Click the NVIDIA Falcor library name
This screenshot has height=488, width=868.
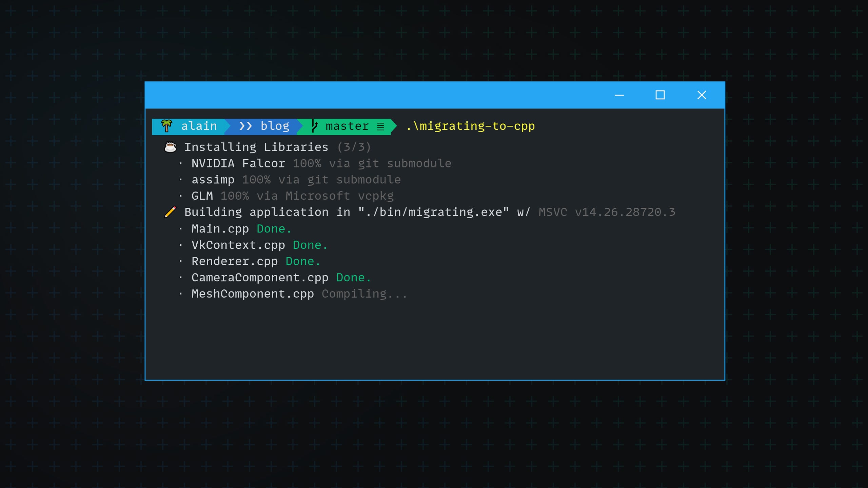pyautogui.click(x=238, y=163)
